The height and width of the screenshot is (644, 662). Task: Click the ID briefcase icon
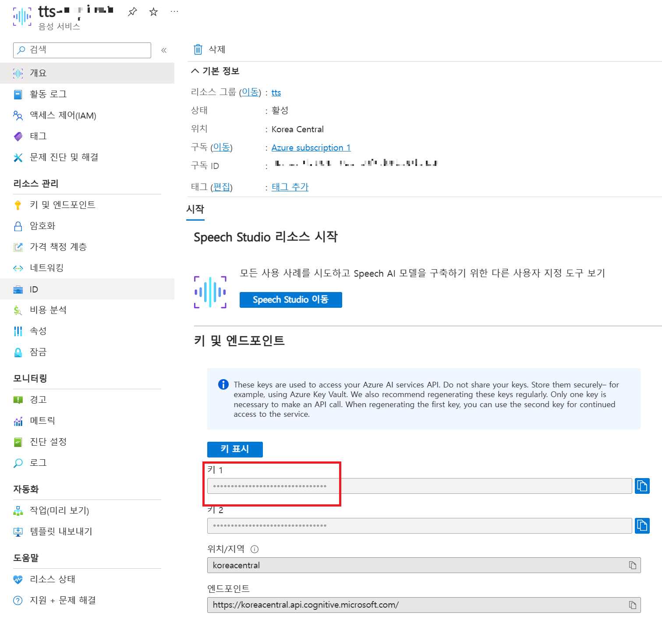point(18,289)
